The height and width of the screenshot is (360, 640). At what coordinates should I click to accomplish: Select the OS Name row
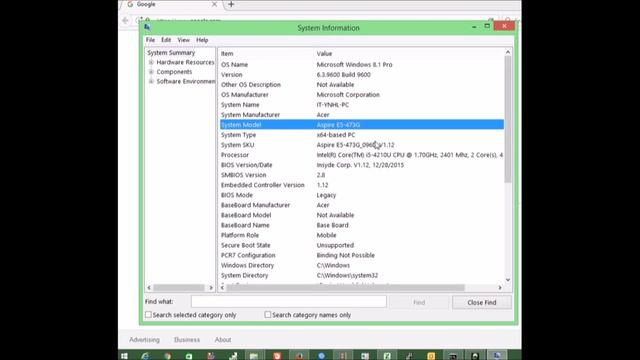click(x=362, y=64)
